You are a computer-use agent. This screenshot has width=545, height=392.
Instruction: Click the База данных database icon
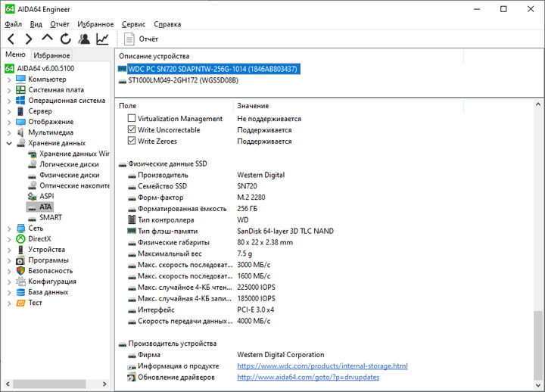coord(21,292)
